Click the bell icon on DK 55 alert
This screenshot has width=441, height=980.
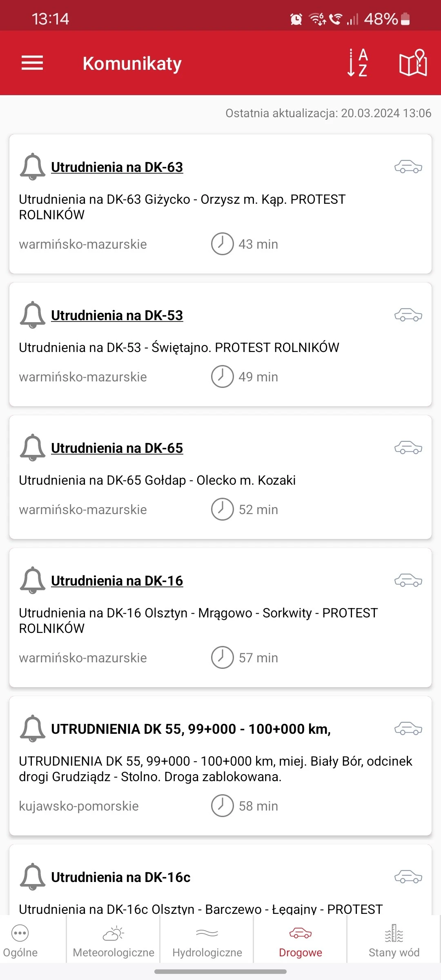point(33,729)
